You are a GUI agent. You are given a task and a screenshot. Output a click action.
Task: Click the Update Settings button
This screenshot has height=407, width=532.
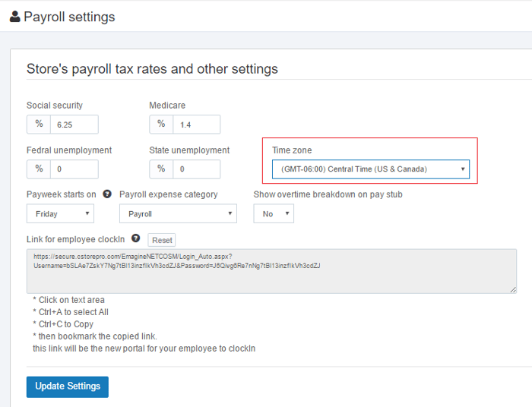tap(68, 386)
